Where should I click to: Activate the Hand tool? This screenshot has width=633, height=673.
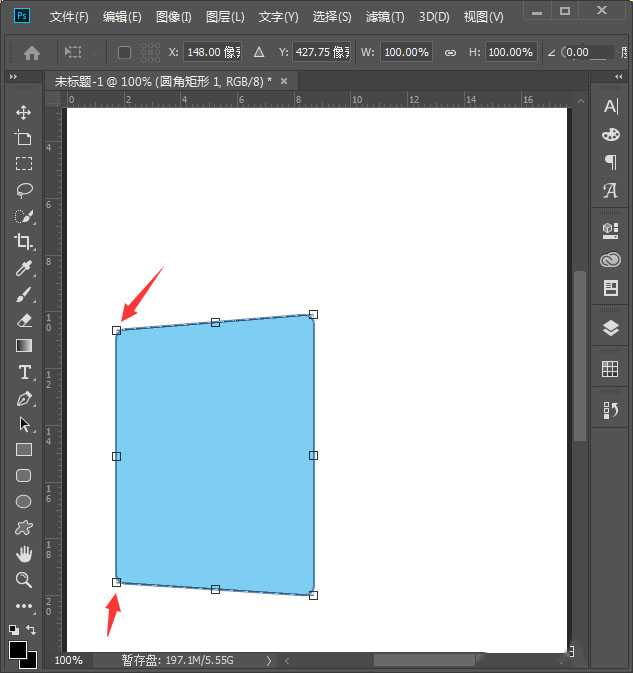[24, 554]
